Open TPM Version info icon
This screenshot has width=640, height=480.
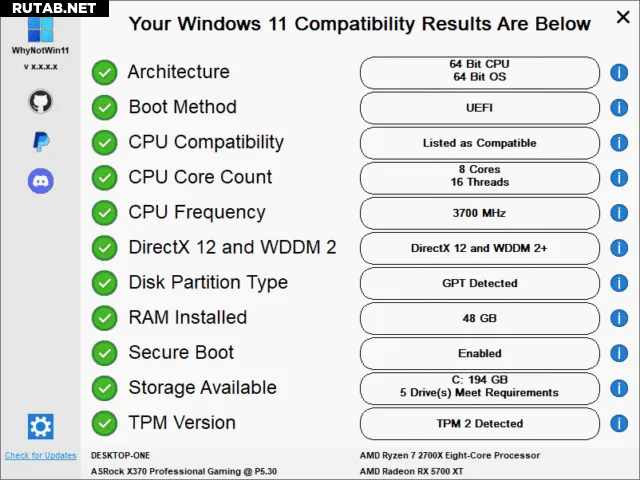pyautogui.click(x=619, y=423)
